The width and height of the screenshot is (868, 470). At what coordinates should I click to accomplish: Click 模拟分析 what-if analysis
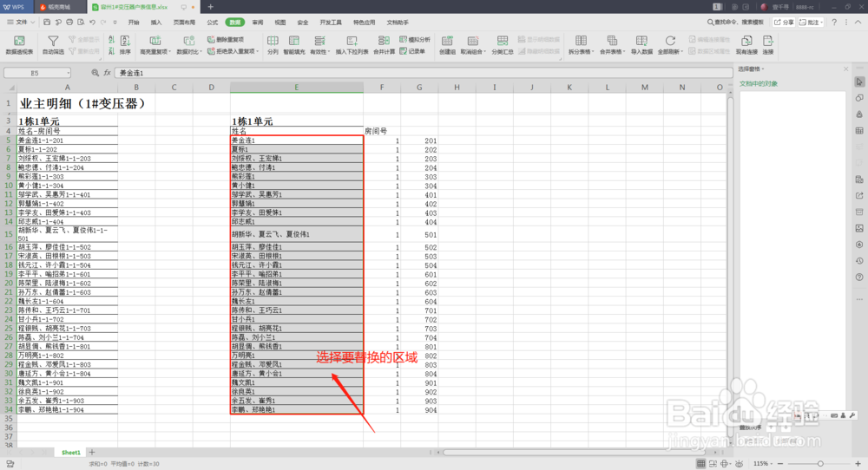pyautogui.click(x=415, y=40)
